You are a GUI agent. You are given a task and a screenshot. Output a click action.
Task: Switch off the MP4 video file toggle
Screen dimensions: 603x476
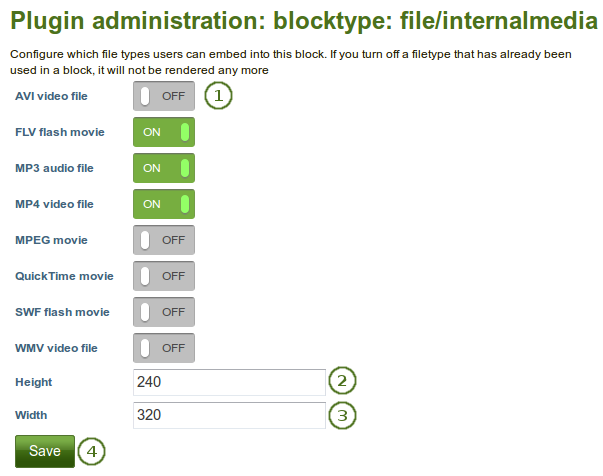click(164, 204)
